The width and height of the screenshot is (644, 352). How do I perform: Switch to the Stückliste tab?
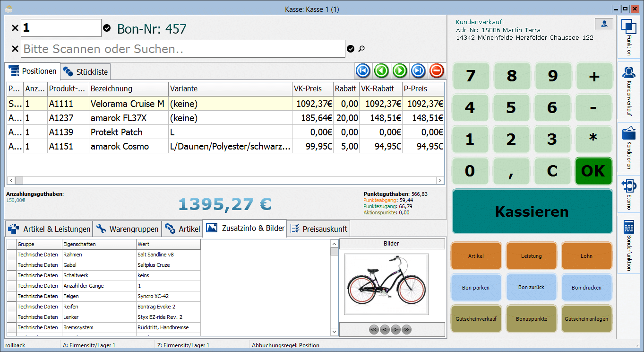click(86, 72)
